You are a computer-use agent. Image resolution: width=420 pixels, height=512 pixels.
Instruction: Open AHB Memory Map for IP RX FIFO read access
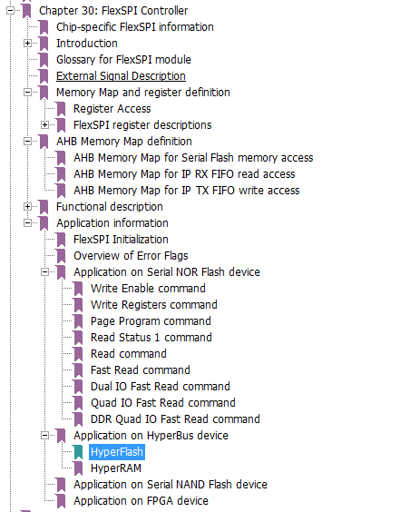point(184,174)
